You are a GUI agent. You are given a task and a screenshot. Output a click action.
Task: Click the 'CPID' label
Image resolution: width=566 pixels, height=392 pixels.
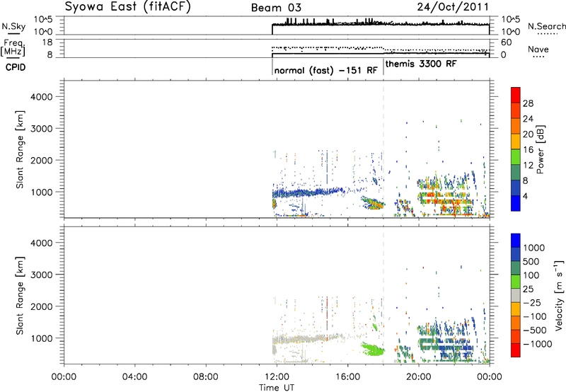point(16,67)
